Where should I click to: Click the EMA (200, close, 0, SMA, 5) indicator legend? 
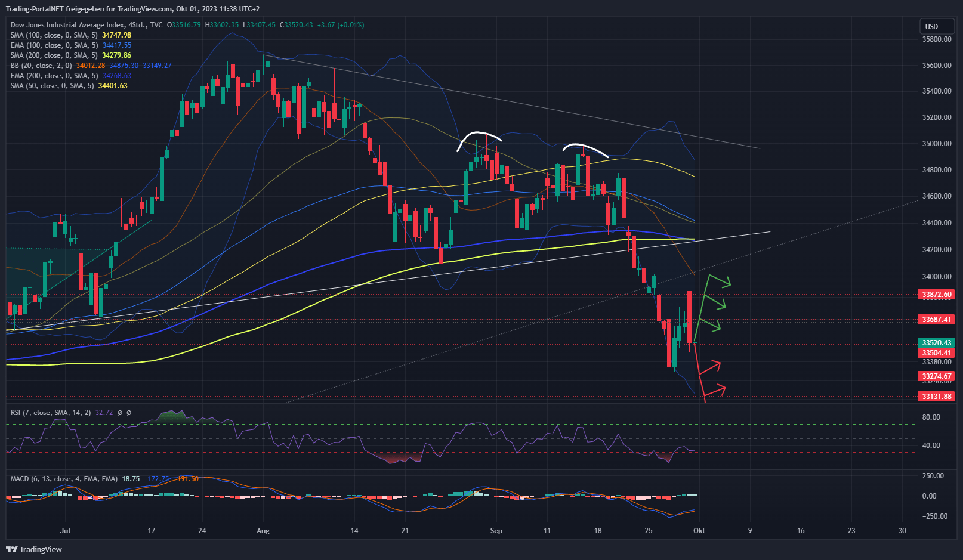54,76
